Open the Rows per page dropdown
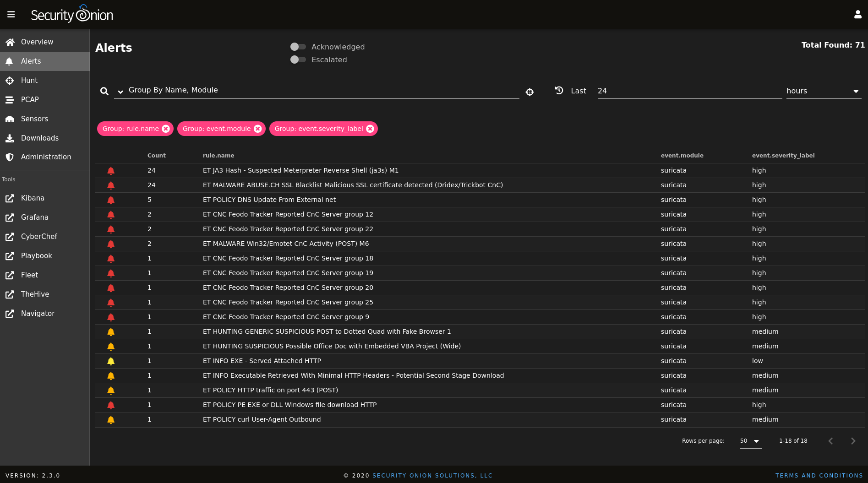This screenshot has width=868, height=483. (x=750, y=441)
